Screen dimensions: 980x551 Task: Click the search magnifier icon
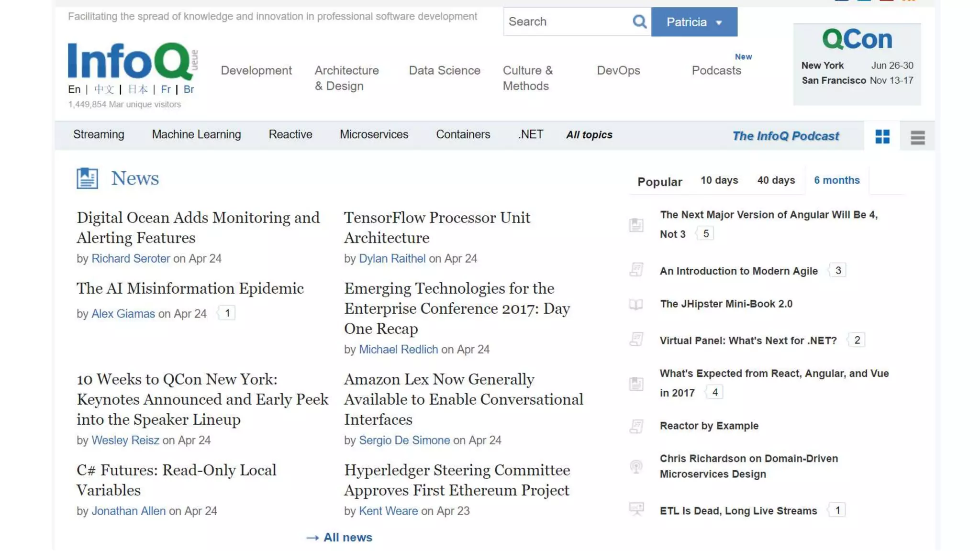coord(639,22)
